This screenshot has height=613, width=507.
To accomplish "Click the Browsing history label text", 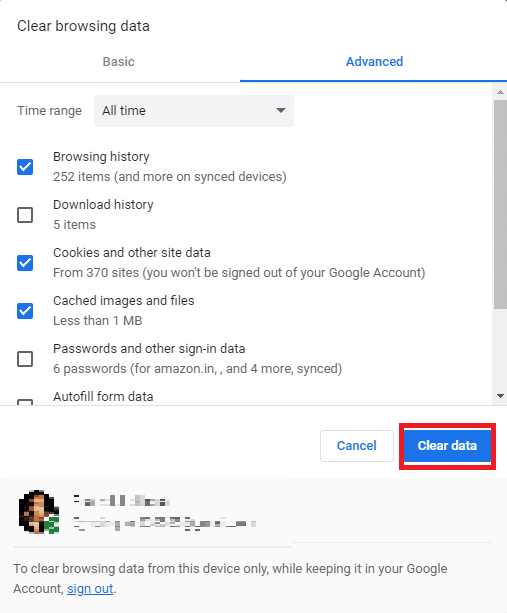I will [101, 157].
